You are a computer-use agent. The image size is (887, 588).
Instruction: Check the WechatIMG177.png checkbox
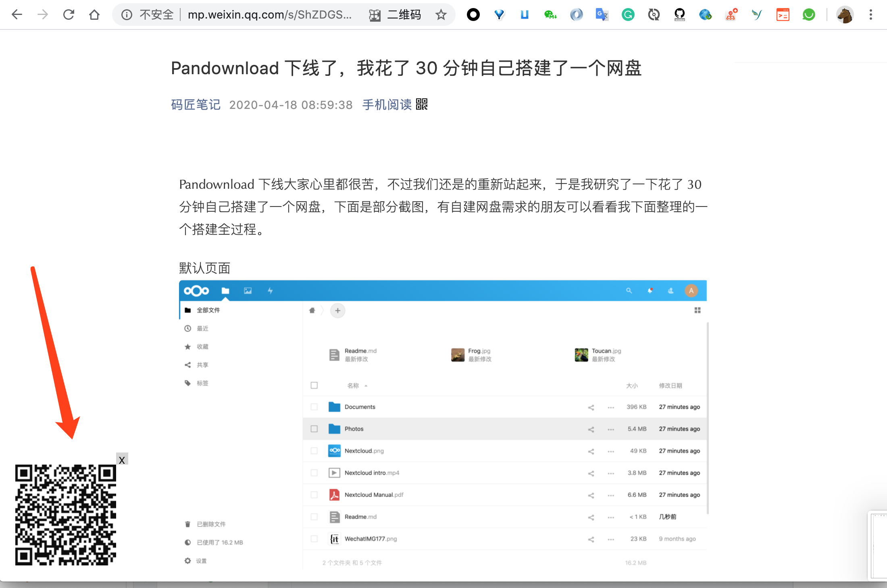tap(314, 539)
